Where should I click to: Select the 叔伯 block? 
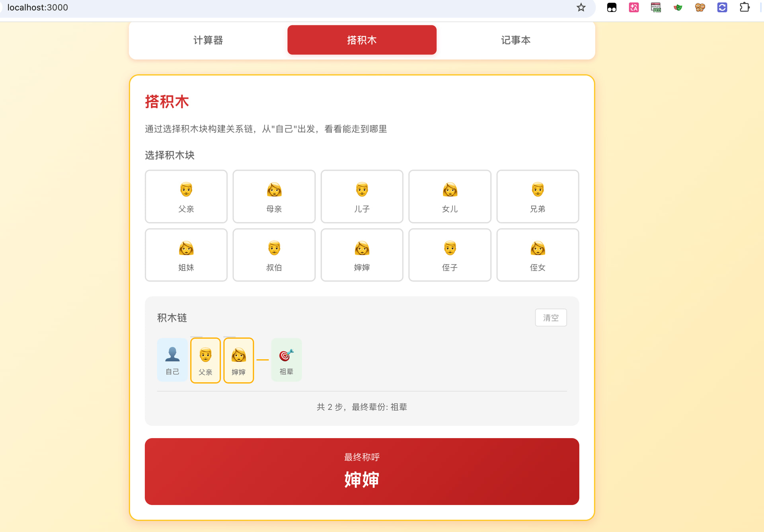click(x=274, y=255)
